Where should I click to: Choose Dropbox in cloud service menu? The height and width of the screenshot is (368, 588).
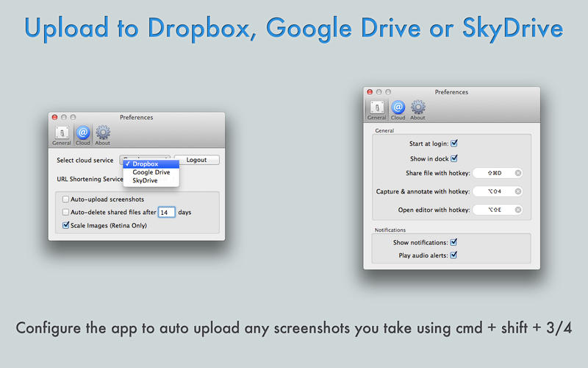151,164
